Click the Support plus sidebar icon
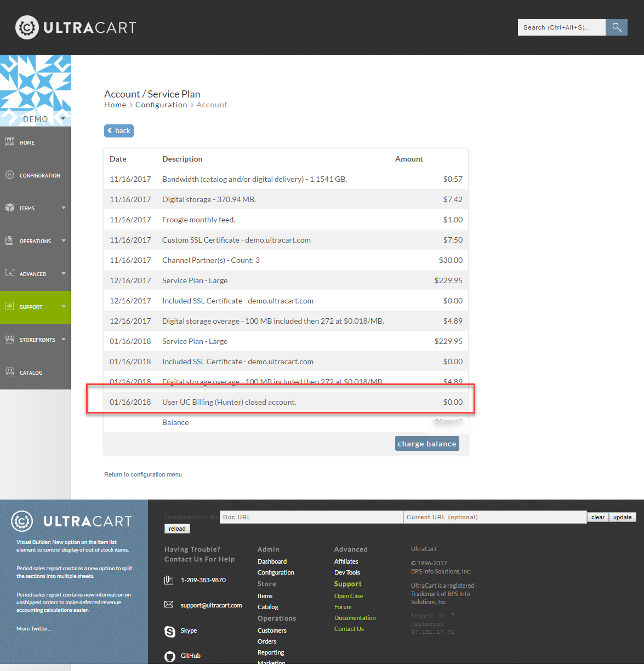The width and height of the screenshot is (644, 671). [10, 306]
